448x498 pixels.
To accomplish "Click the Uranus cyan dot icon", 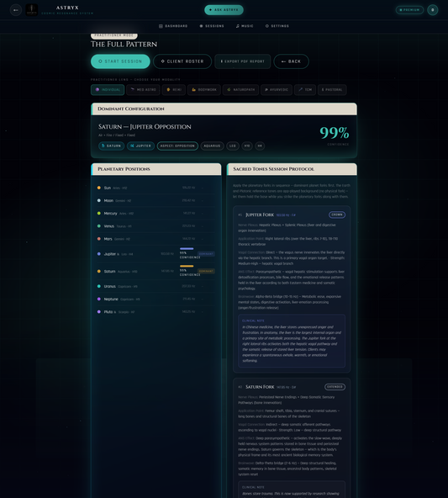I will [99, 286].
